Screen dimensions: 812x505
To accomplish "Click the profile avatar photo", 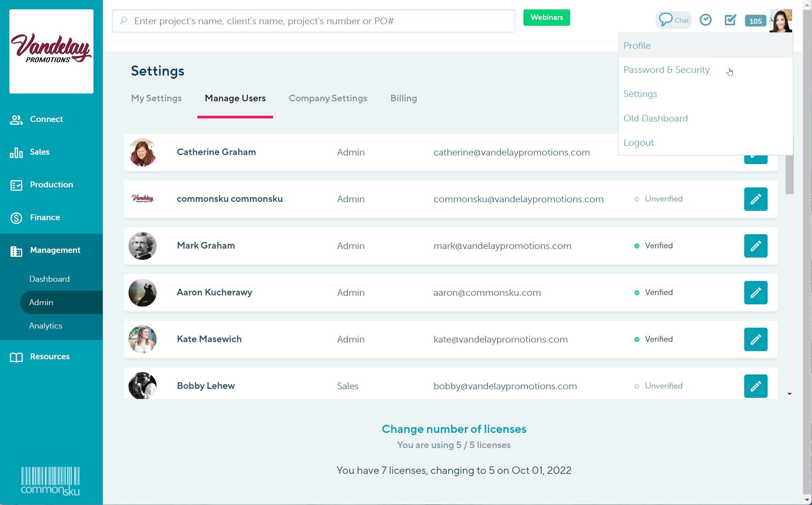I will pyautogui.click(x=781, y=21).
